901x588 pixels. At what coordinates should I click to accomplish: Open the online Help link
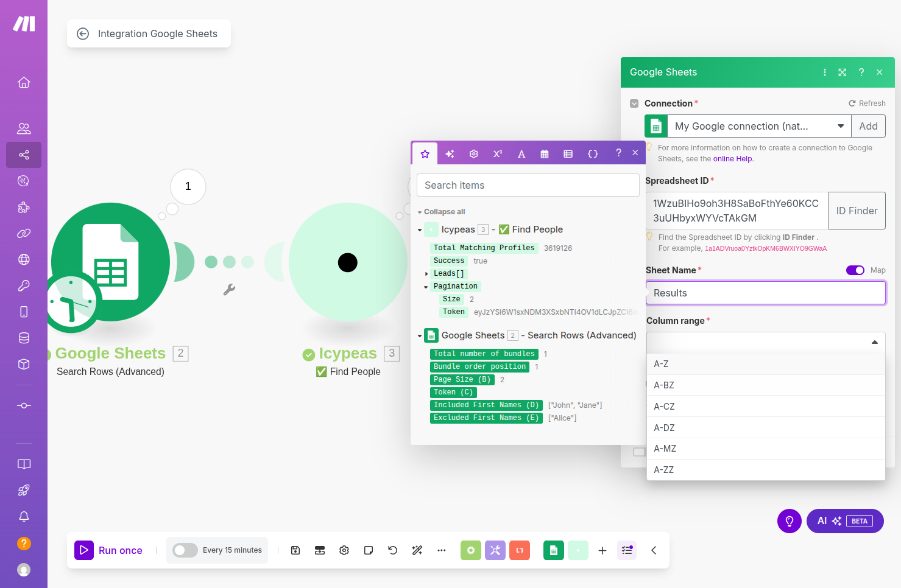[x=733, y=159]
